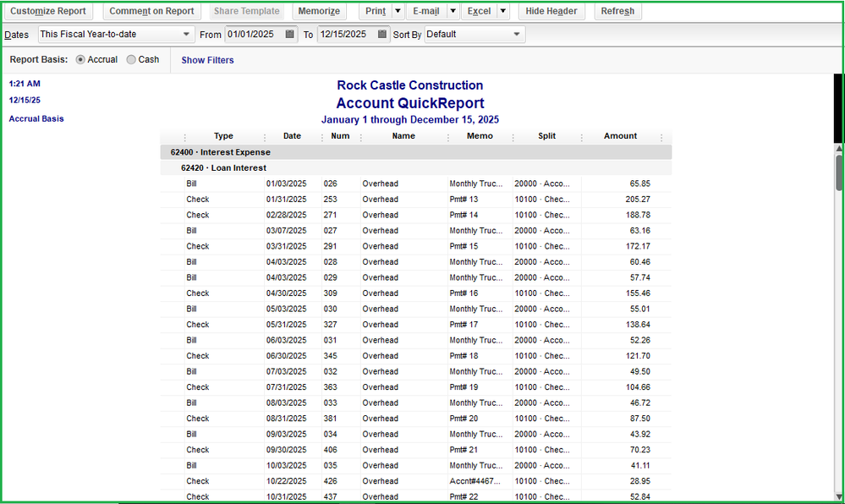This screenshot has height=504, width=845.
Task: Click the Rock Castle Construction heading
Action: point(410,85)
